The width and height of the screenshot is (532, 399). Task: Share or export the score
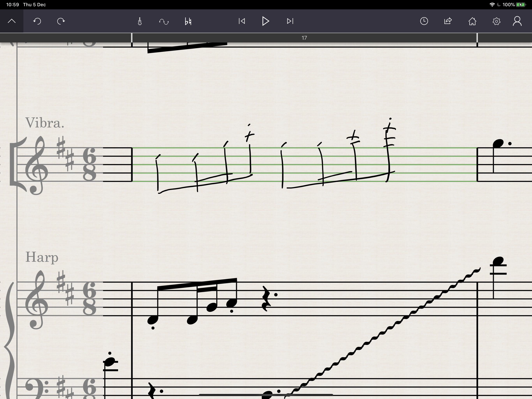(x=448, y=21)
